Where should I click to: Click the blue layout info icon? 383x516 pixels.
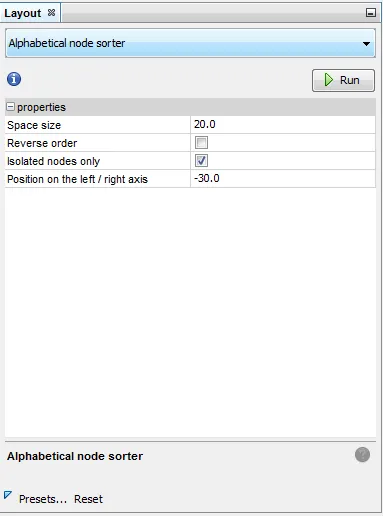coord(14,79)
